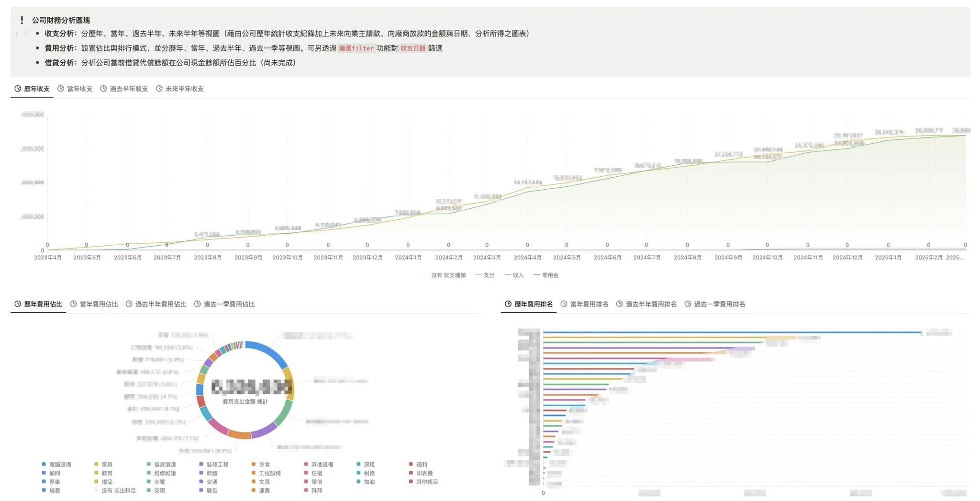Click the 2023年4月 x-axis label
980x501 pixels.
coord(48,258)
